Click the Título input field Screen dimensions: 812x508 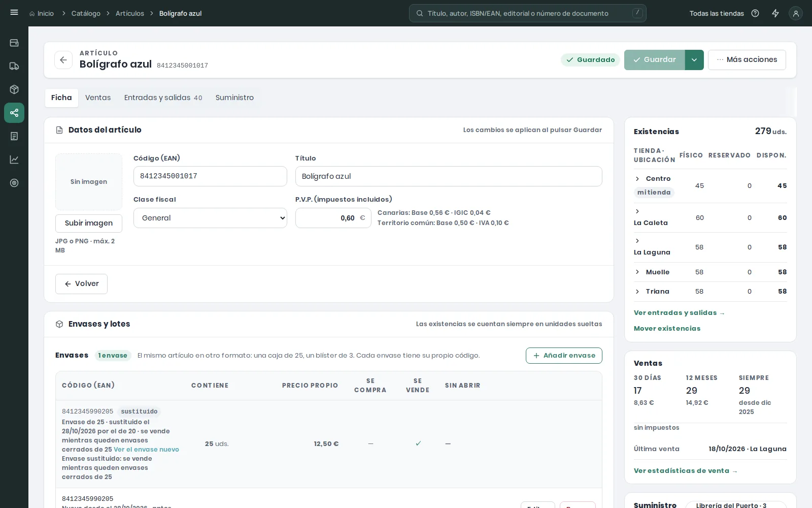449,176
